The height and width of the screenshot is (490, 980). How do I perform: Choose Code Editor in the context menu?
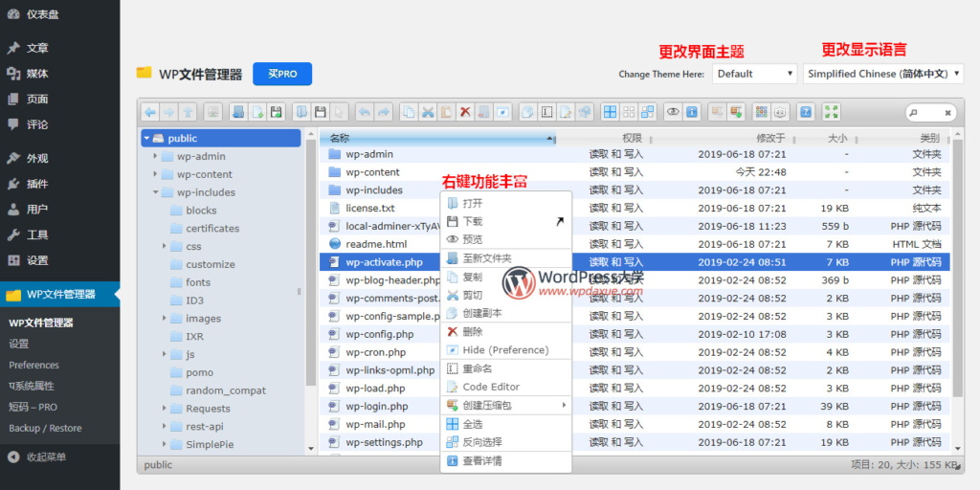tap(506, 387)
